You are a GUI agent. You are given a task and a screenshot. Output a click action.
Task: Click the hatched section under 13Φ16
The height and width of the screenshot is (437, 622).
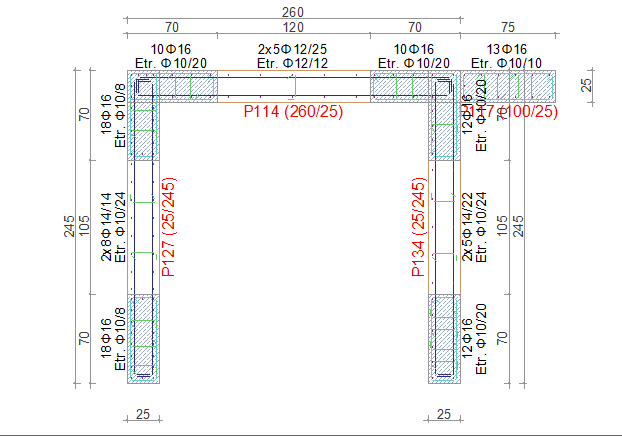click(508, 86)
